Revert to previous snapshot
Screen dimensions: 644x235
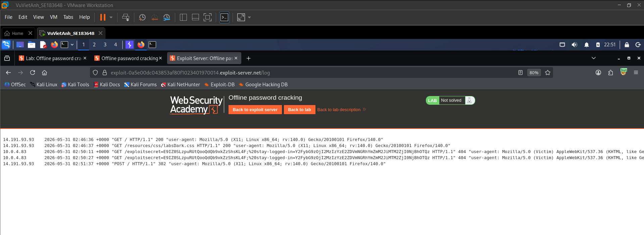tap(155, 17)
